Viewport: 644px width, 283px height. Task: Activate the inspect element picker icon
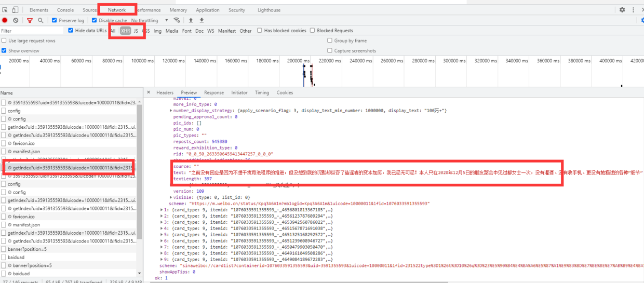point(5,10)
